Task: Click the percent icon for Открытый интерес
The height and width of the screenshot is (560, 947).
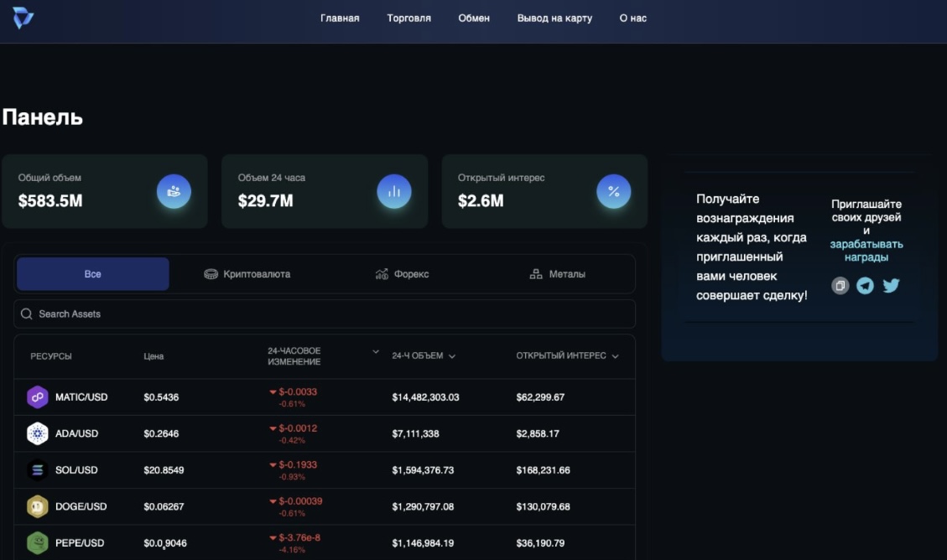Action: 613,192
